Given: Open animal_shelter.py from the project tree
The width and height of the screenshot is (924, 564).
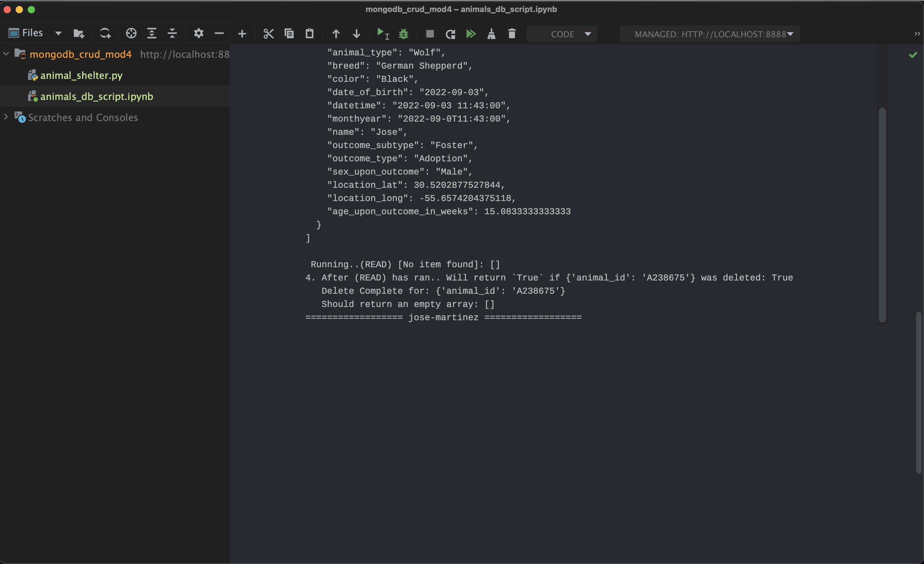Looking at the screenshot, I should tap(81, 75).
